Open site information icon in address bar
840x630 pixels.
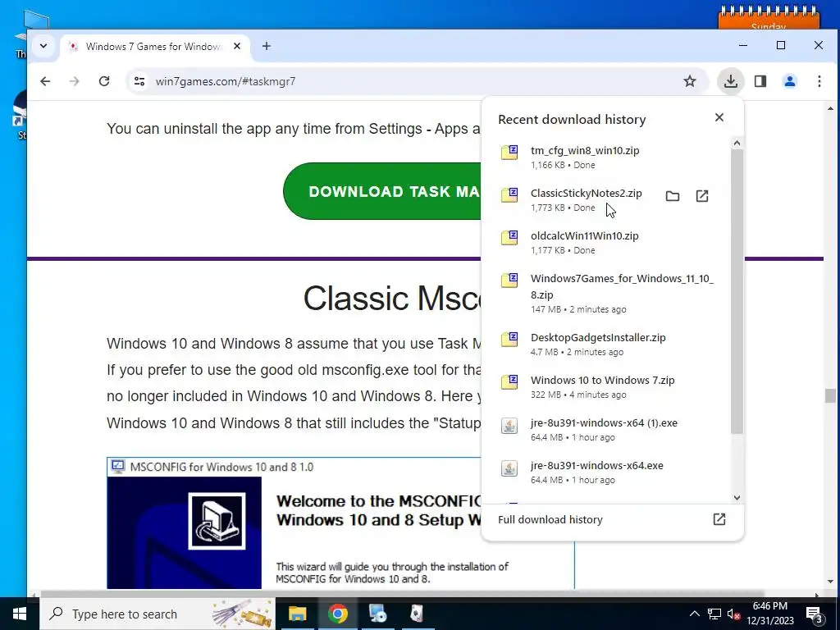pos(139,81)
